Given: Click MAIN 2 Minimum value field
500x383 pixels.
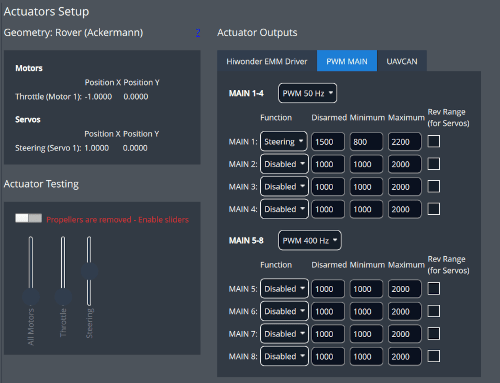Looking at the screenshot, I should tap(366, 164).
